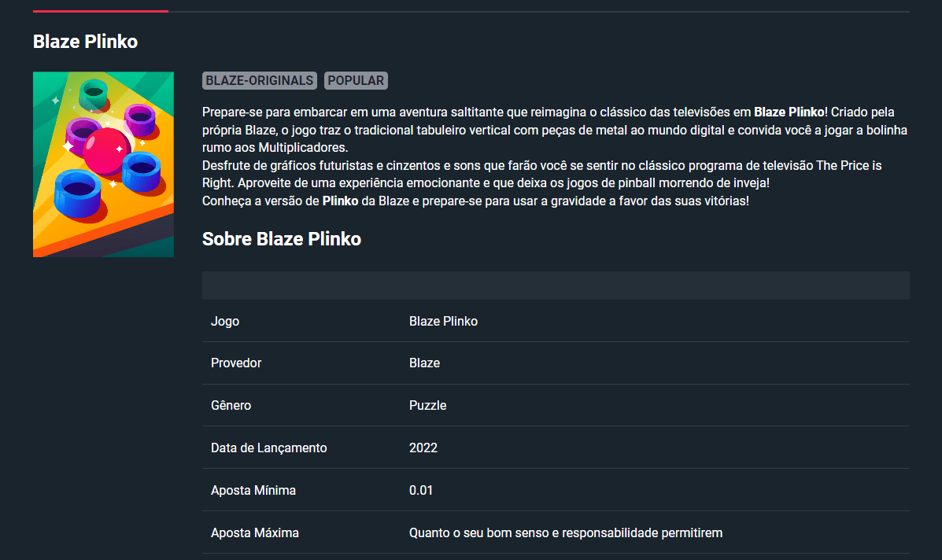
Task: Select the Provedor row label
Action: coord(236,363)
